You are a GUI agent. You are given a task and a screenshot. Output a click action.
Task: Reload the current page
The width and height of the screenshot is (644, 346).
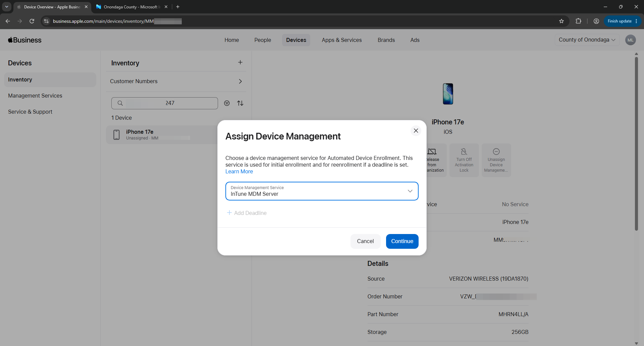click(x=32, y=21)
